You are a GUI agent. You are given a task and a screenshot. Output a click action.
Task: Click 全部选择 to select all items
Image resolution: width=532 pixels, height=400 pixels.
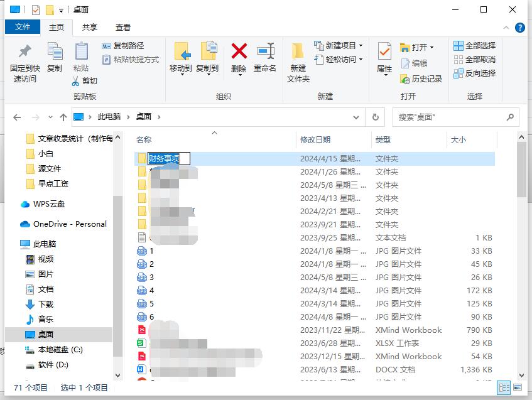point(475,46)
